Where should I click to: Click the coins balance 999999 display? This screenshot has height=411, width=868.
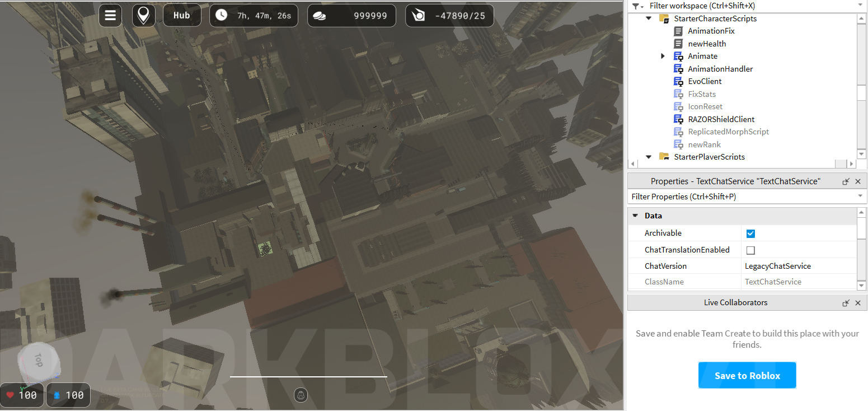(351, 16)
